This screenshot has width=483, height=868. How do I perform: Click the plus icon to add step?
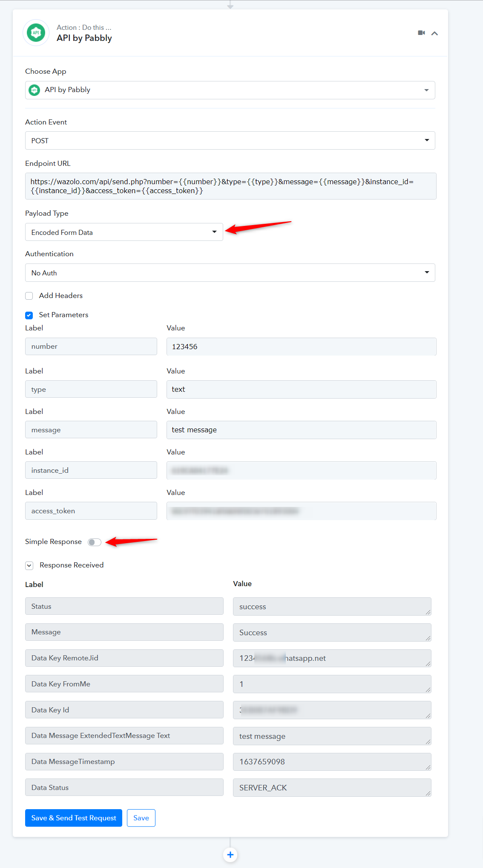click(230, 855)
